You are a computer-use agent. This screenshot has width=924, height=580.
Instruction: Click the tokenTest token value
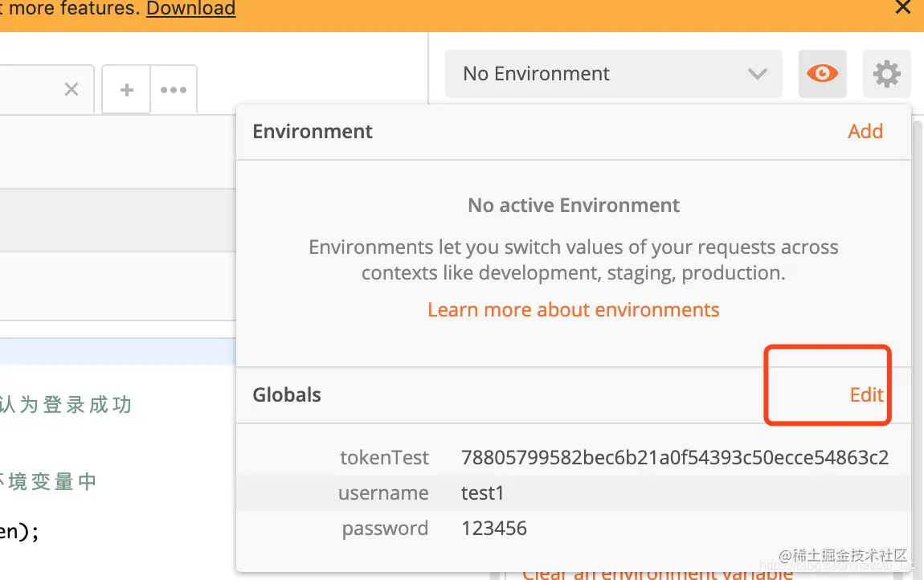[674, 458]
